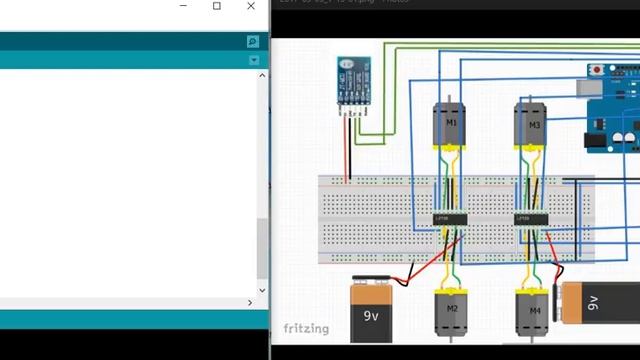Image resolution: width=640 pixels, height=360 pixels.
Task: Close the Arduino window
Action: pyautogui.click(x=251, y=6)
